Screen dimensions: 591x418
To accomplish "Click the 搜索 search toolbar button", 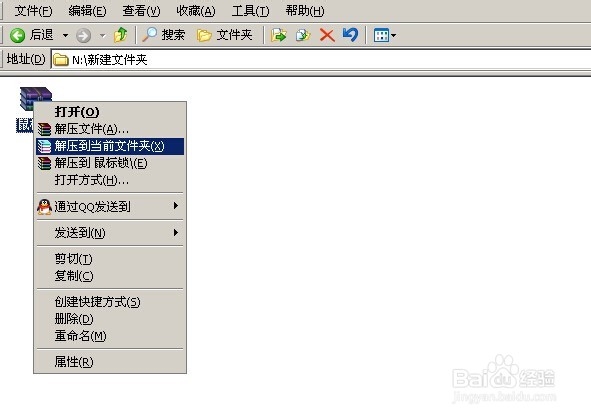I will (163, 35).
